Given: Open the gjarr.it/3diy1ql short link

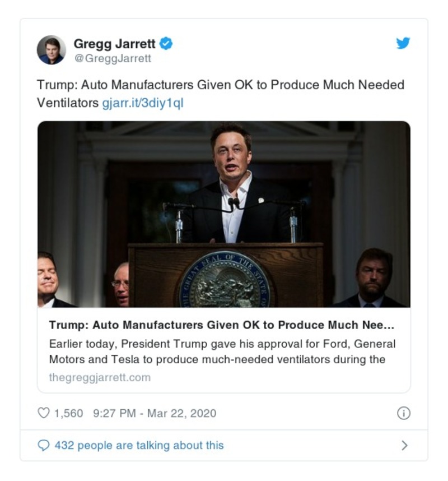Looking at the screenshot, I should point(143,103).
